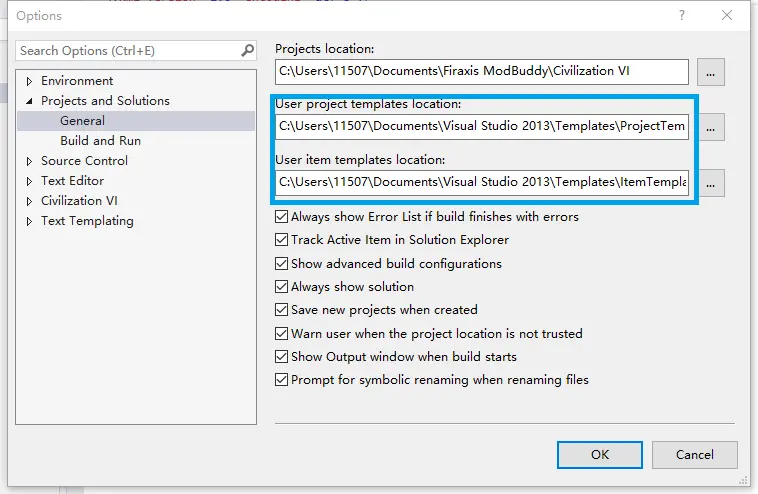This screenshot has width=758, height=494.
Task: Uncheck Track Active Item in Solution Explorer
Action: point(281,240)
